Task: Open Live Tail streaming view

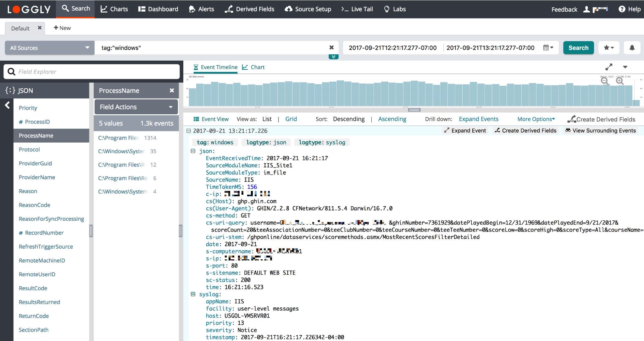Action: pyautogui.click(x=358, y=8)
